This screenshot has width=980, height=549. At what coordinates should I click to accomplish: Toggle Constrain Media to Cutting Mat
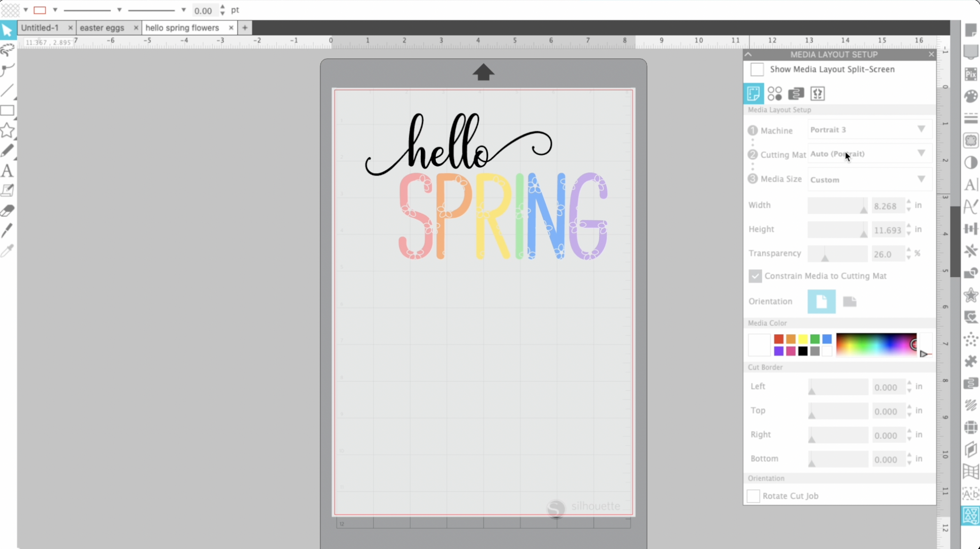click(754, 275)
